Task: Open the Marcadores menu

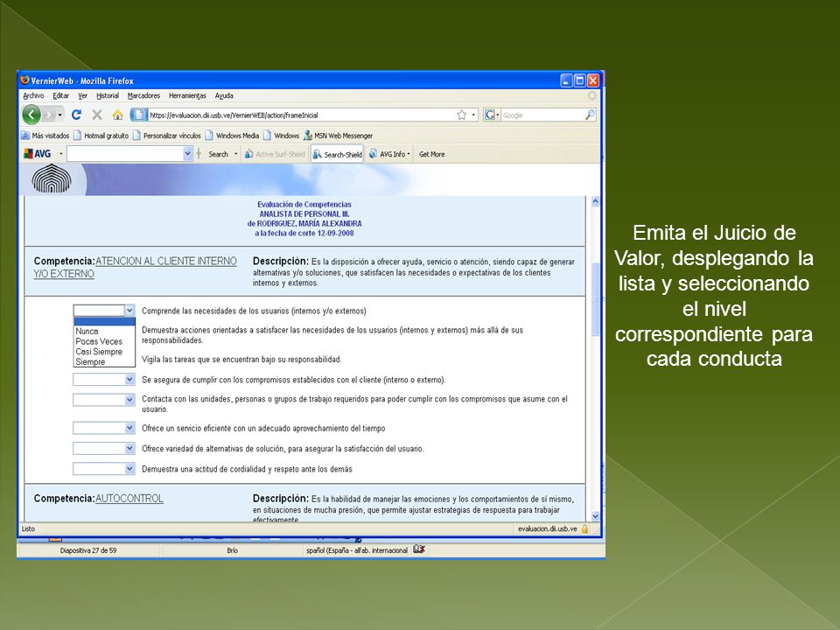Action: [143, 95]
